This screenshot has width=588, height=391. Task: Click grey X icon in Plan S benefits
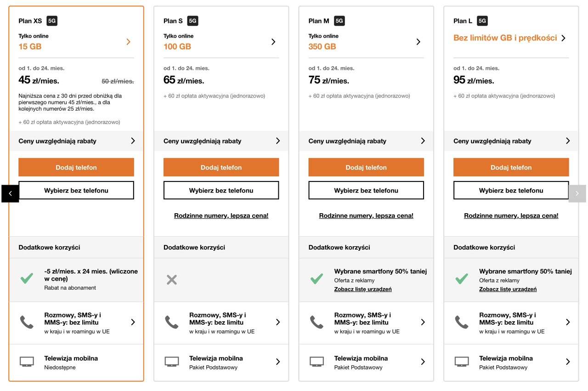172,279
